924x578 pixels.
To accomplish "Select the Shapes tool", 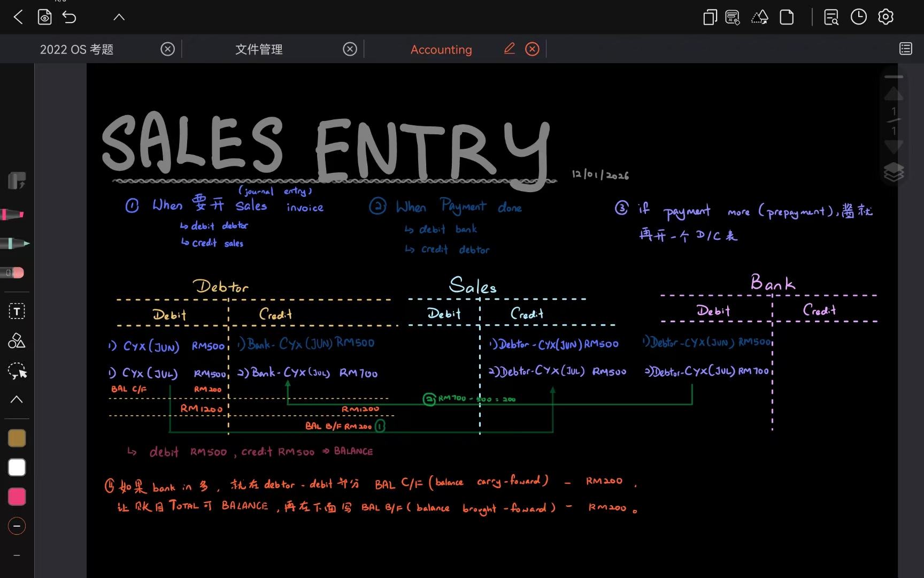I will pyautogui.click(x=17, y=341).
